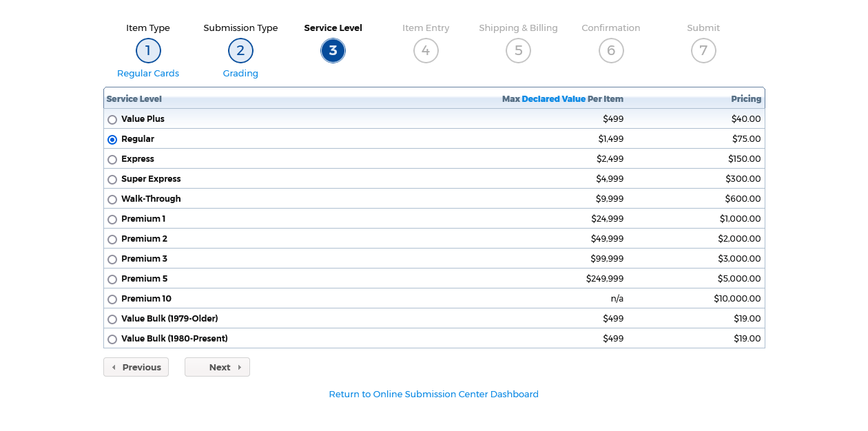Choose Premium 3 service level
The image size is (868, 431).
[x=112, y=260]
